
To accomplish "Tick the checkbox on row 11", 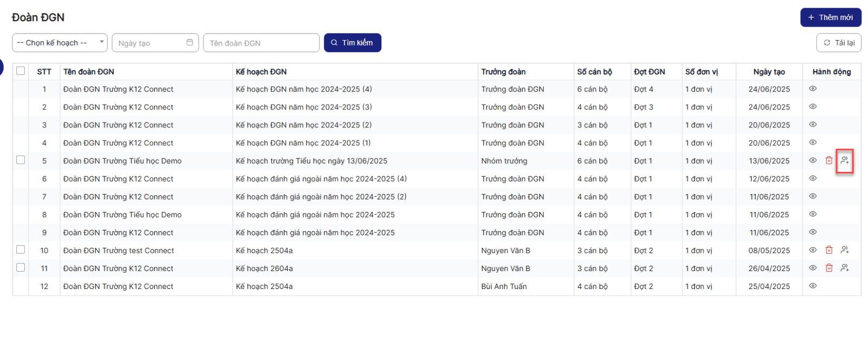I will (x=21, y=267).
